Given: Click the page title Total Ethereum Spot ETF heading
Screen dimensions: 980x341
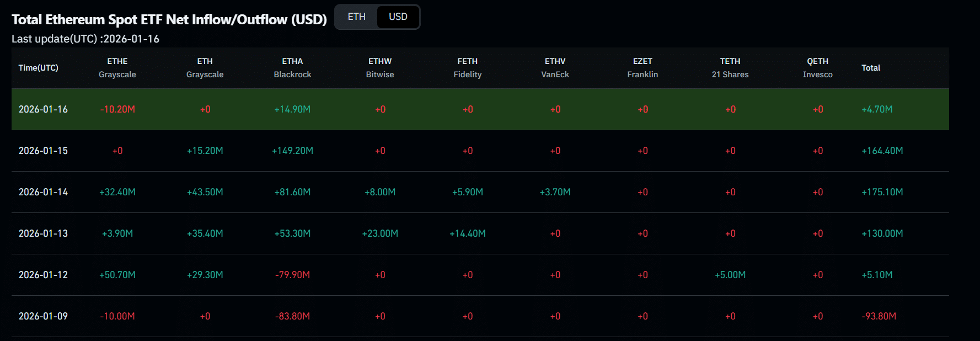Looking at the screenshot, I should pos(169,19).
